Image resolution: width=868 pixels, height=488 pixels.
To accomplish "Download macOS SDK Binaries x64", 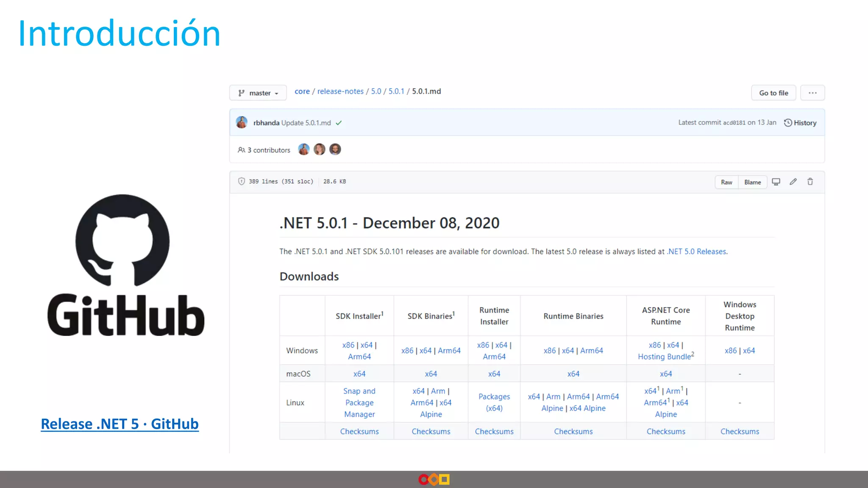I will coord(431,374).
